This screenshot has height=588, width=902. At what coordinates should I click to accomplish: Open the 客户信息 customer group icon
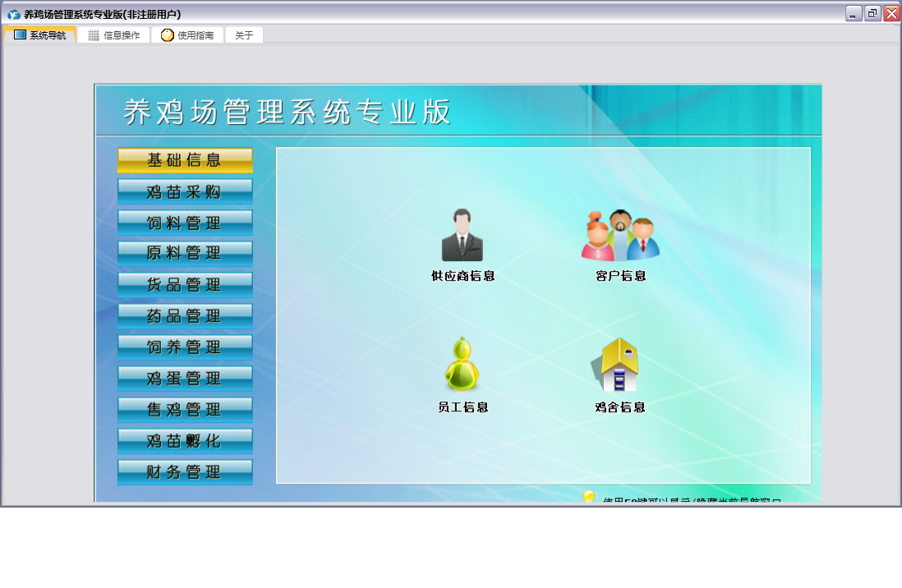[620, 236]
